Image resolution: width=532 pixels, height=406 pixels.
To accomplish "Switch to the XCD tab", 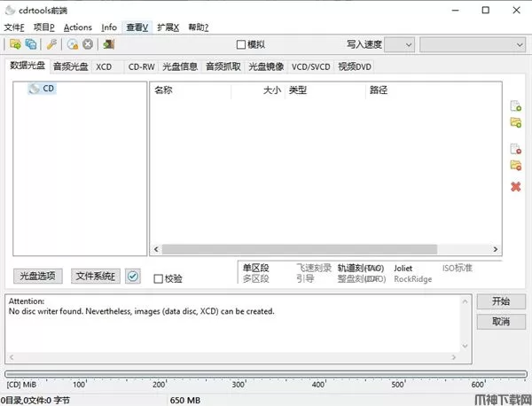I will (107, 66).
